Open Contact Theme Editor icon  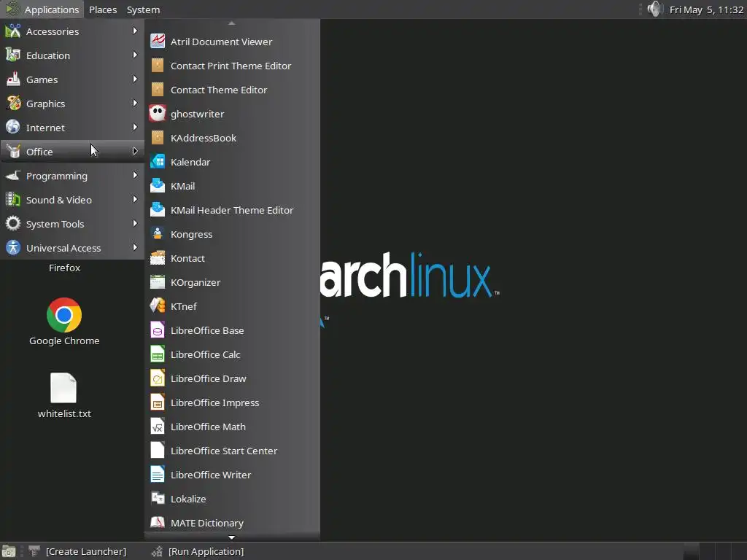(158, 90)
